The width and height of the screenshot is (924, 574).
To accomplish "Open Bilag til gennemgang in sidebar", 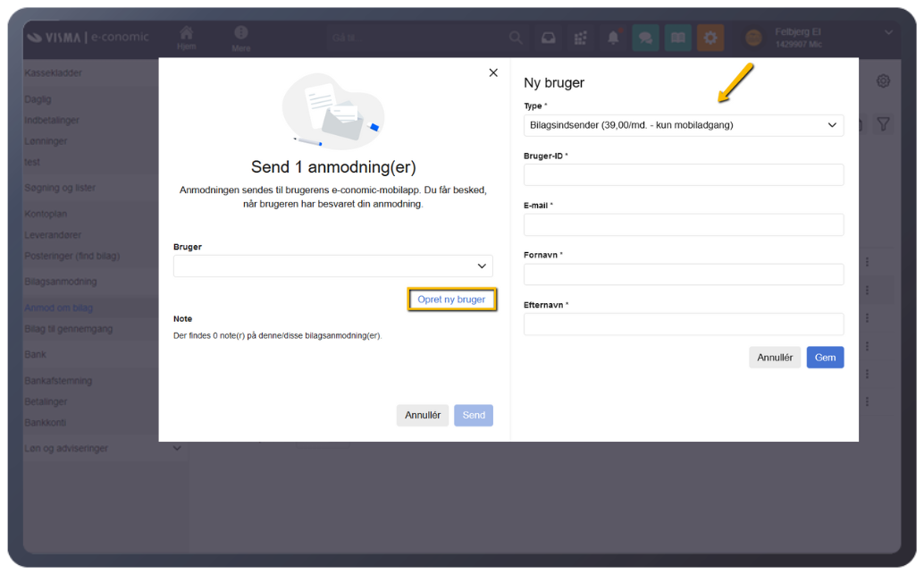I will (x=68, y=329).
